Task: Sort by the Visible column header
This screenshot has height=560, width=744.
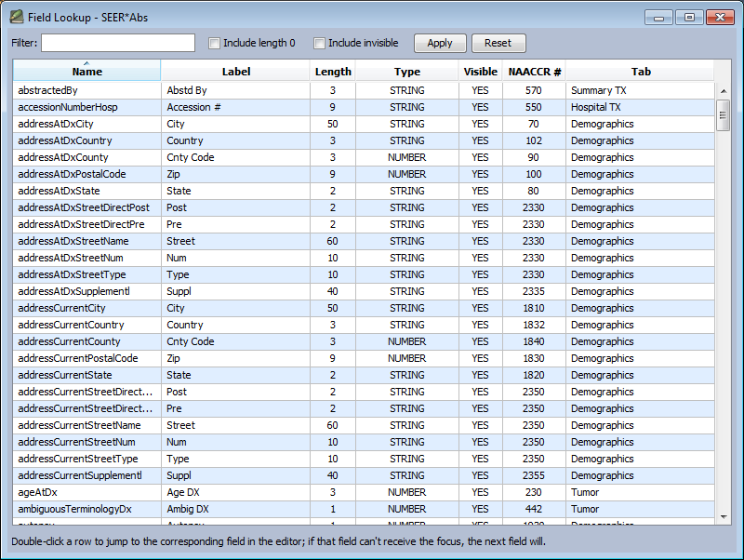Action: pos(481,72)
